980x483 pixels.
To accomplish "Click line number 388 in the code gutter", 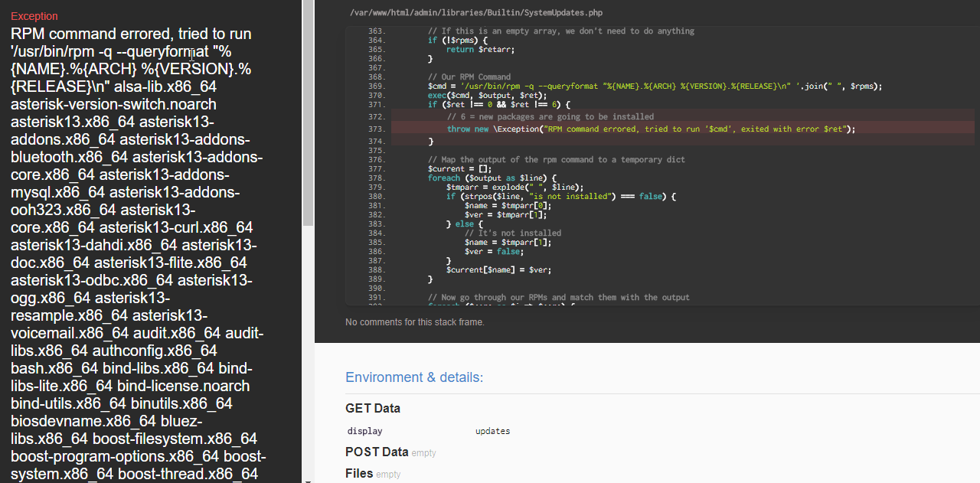I will click(x=376, y=270).
